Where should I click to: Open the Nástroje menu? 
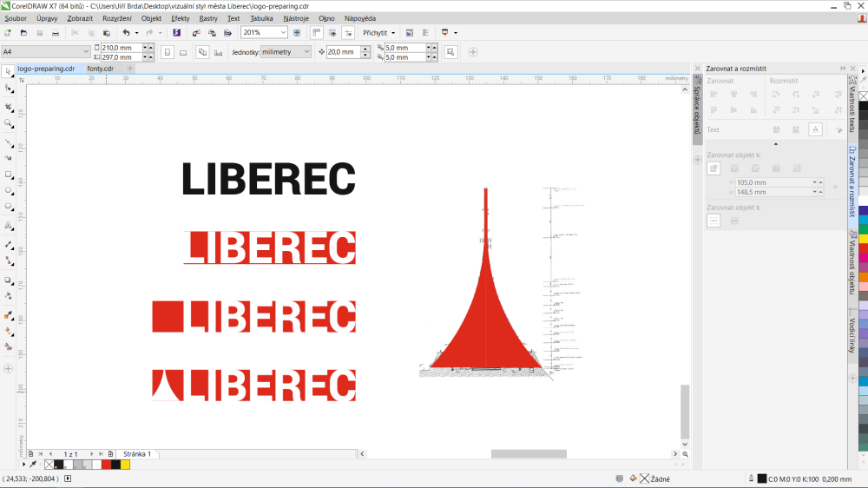tap(296, 18)
